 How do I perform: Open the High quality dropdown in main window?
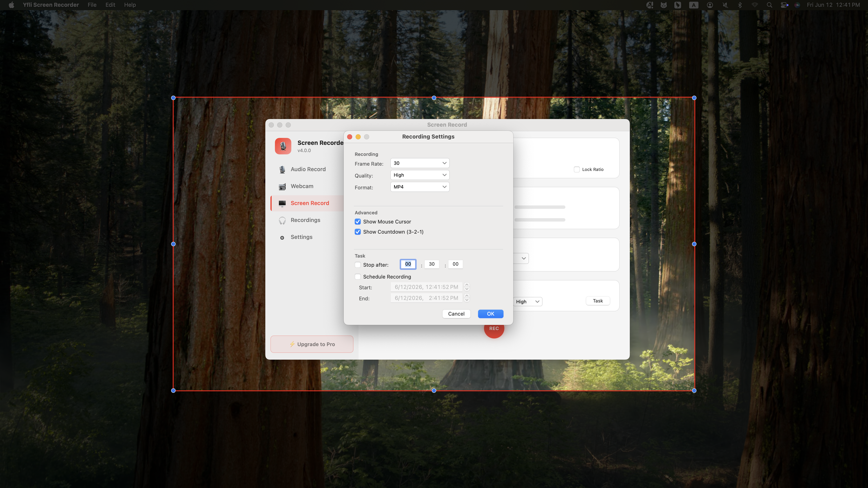pyautogui.click(x=527, y=302)
